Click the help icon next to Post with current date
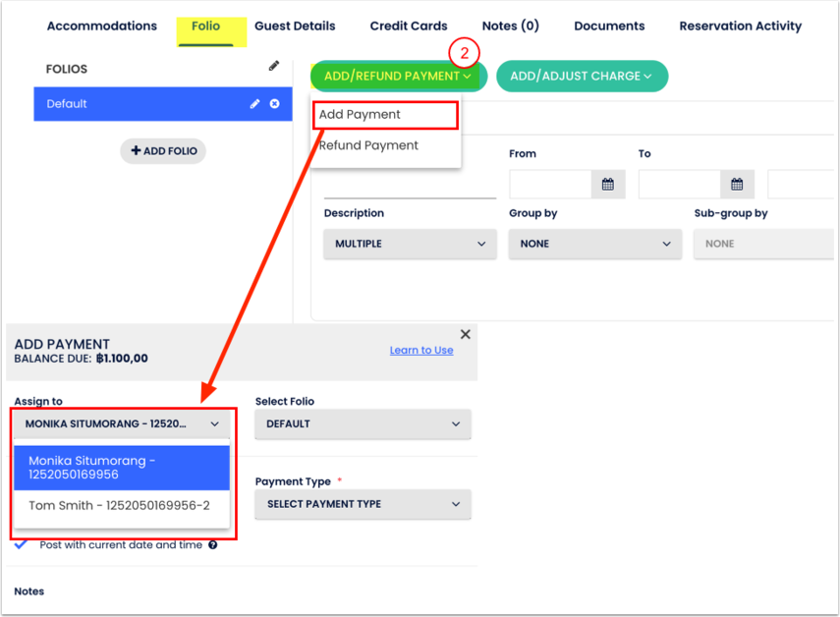This screenshot has width=840, height=617. pyautogui.click(x=212, y=545)
